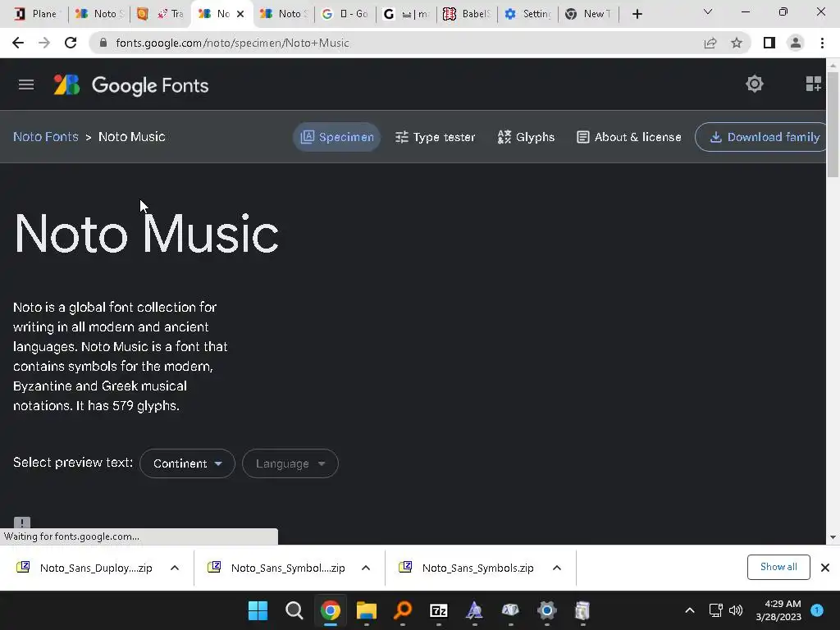The height and width of the screenshot is (630, 840).
Task: Click the Chrome taskbar icon
Action: [x=331, y=610]
